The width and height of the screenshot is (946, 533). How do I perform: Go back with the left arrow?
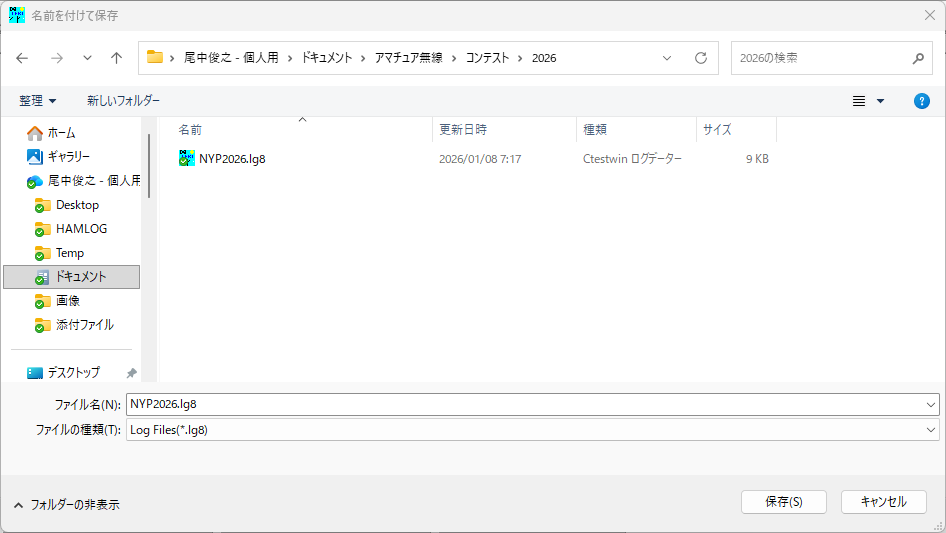click(22, 58)
